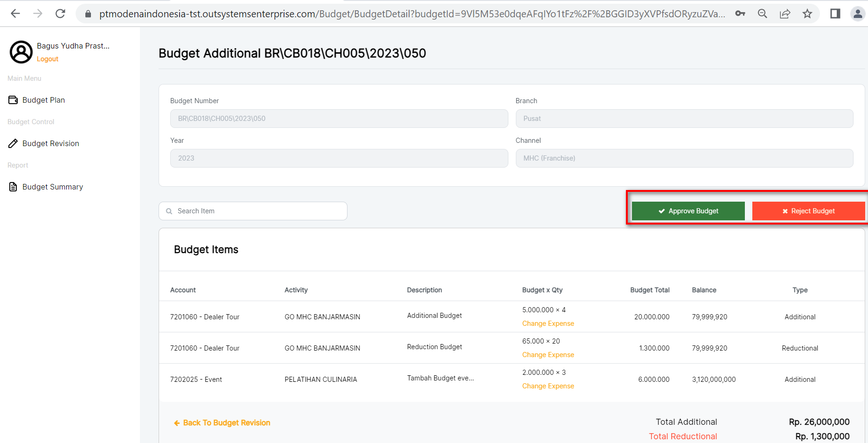Focus the Search Item field
Screen dimensions: 868x443
pyautogui.click(x=259, y=211)
